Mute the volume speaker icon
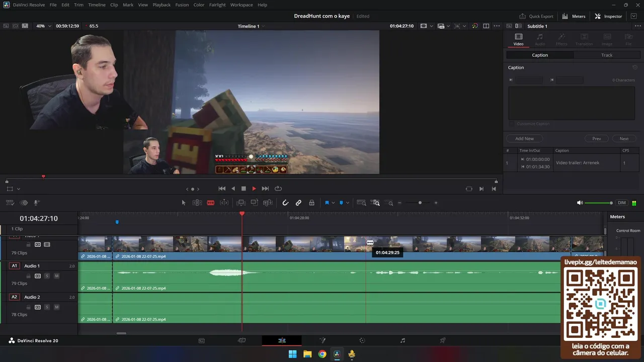644x362 pixels. [580, 203]
